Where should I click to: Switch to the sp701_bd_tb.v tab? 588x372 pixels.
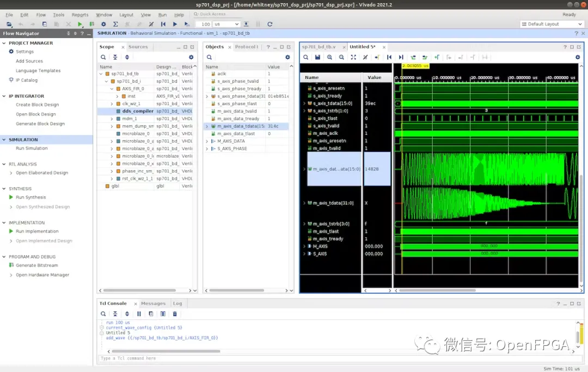pos(318,47)
